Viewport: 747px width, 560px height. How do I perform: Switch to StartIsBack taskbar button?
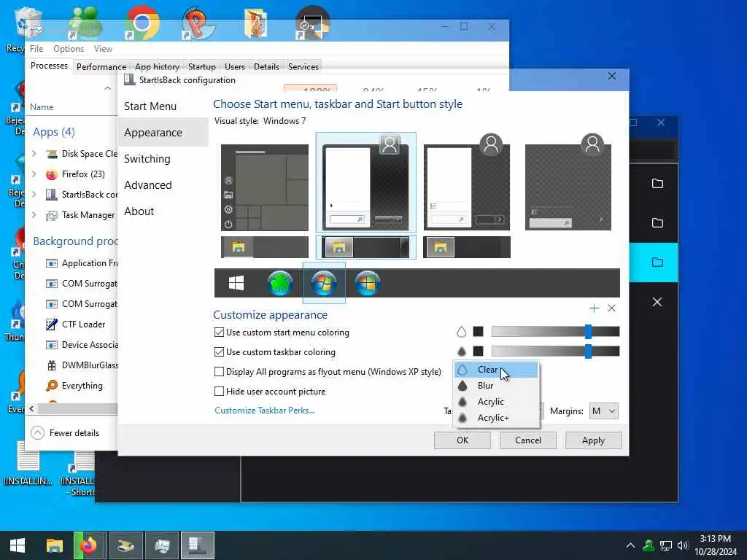(198, 545)
